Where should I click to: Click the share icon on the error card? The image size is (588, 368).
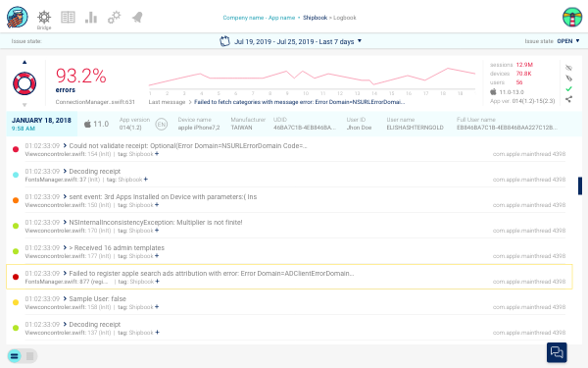(x=568, y=99)
